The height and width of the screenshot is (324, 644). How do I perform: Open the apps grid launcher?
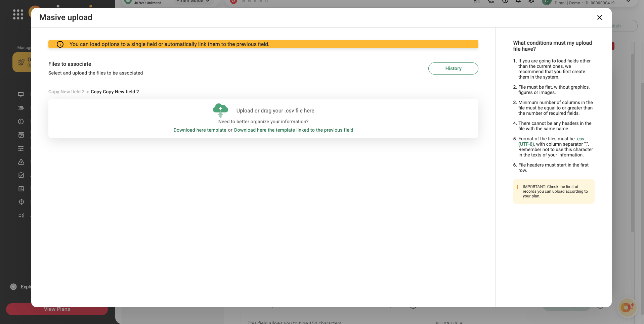click(18, 14)
